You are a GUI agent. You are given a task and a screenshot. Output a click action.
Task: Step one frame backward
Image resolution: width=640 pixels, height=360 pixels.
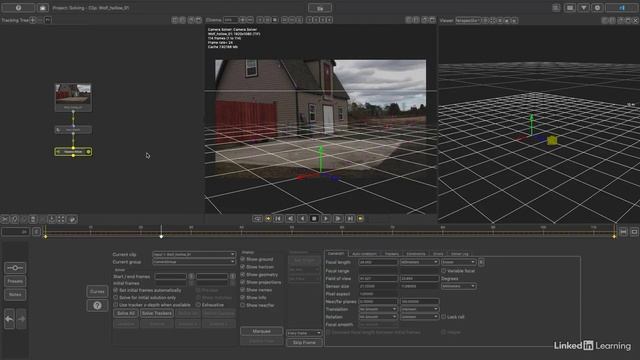tap(290, 219)
